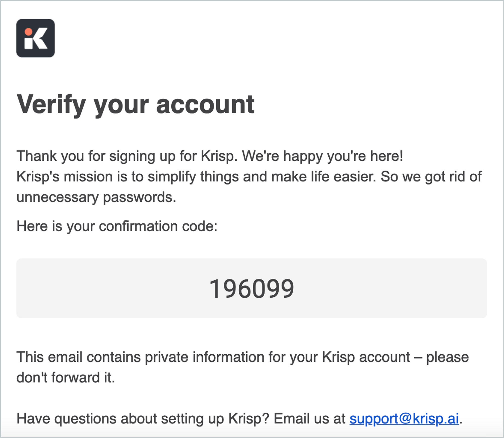The image size is (504, 438).
Task: Click "Have questions about setting up Krisp?"
Action: 143,419
